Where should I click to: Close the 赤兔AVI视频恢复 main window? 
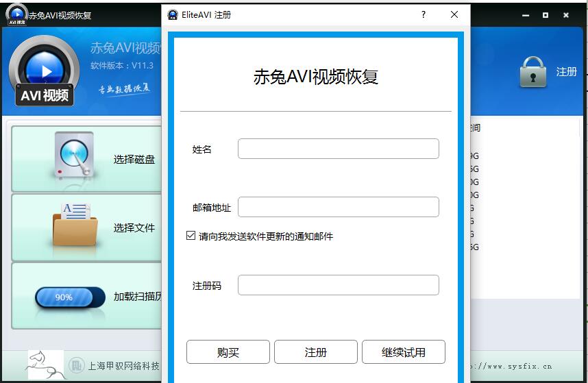(566, 15)
